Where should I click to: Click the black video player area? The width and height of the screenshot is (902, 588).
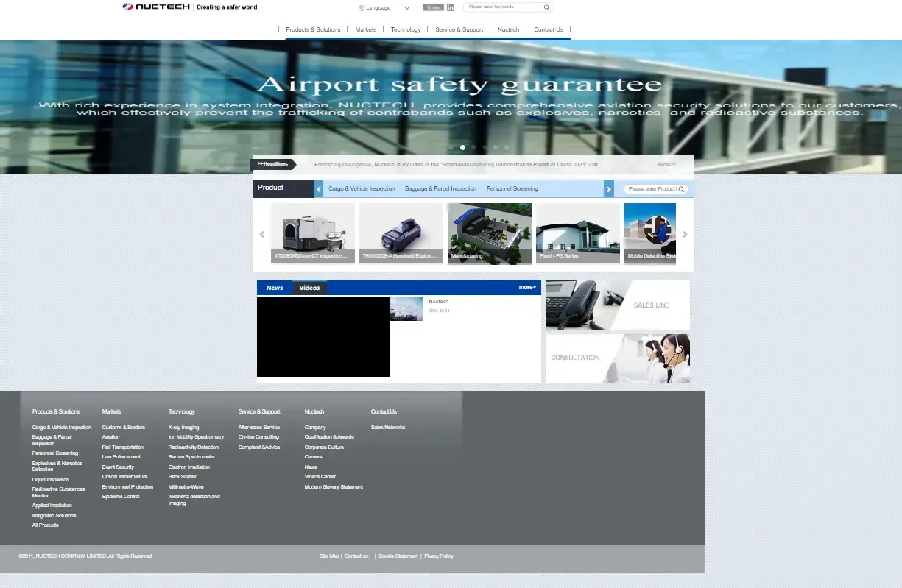pyautogui.click(x=323, y=337)
